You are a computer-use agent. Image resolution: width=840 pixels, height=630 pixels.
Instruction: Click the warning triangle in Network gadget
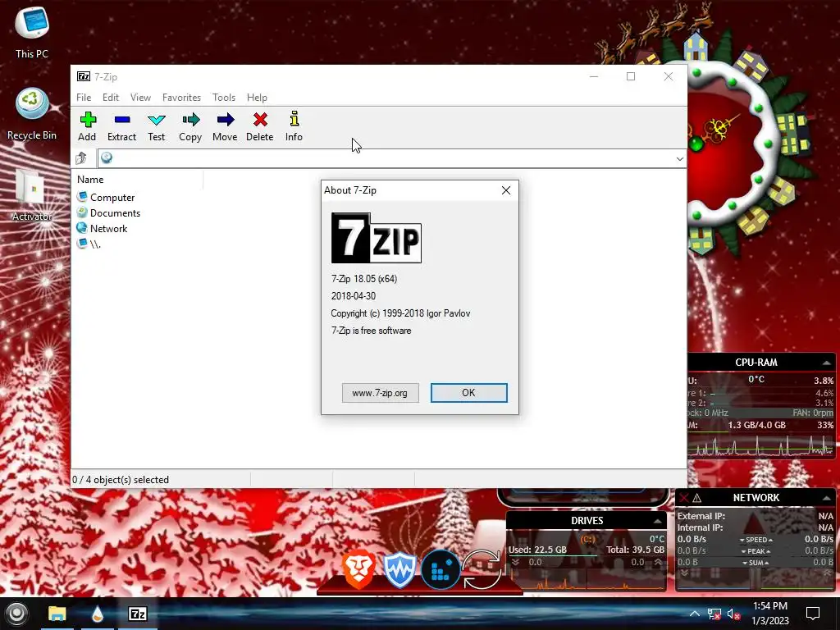click(697, 498)
